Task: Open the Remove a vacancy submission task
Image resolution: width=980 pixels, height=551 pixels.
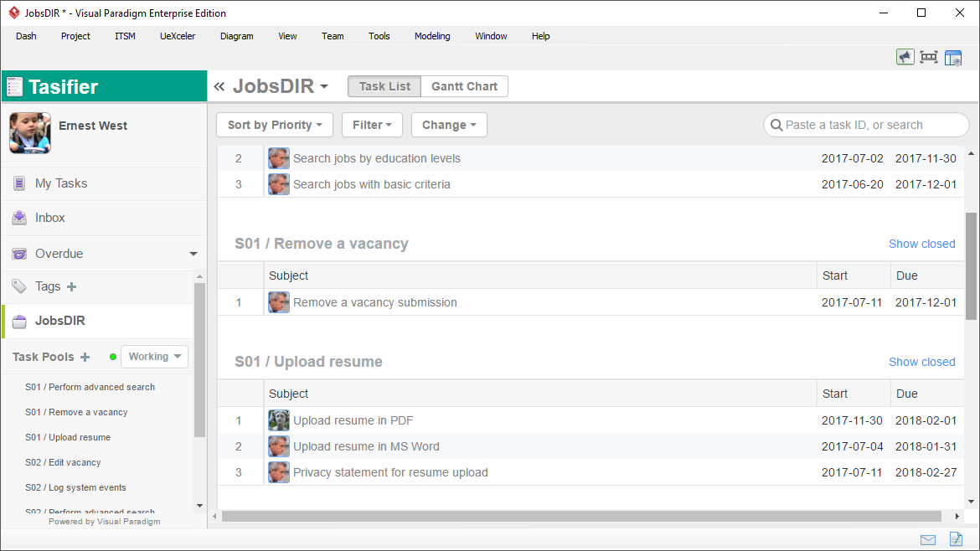Action: click(x=375, y=302)
